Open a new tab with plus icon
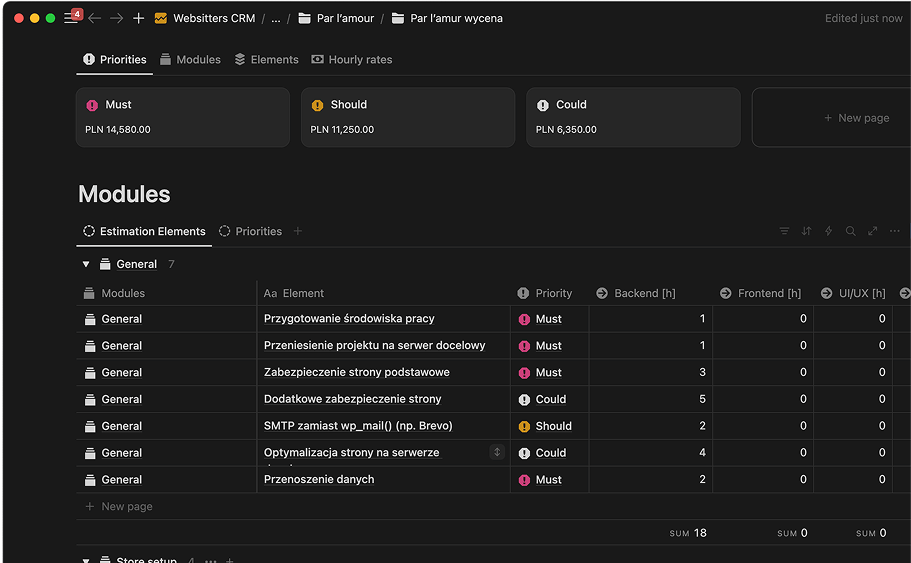The image size is (911, 563). coord(138,18)
